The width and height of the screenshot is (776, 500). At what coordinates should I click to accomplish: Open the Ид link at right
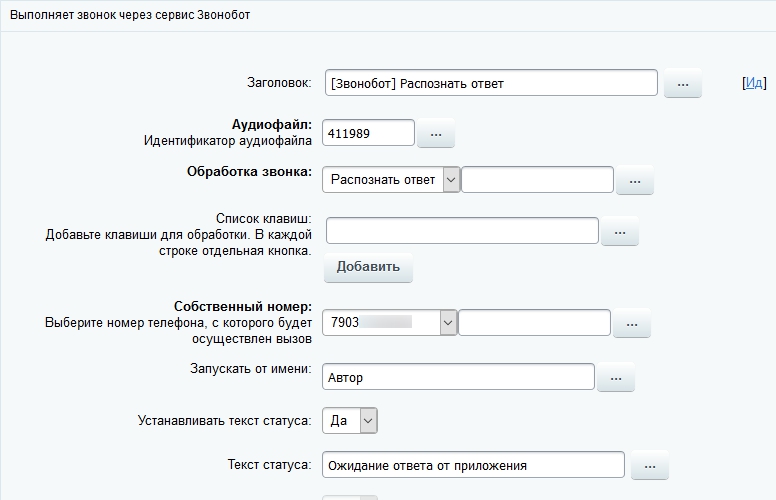[x=754, y=84]
